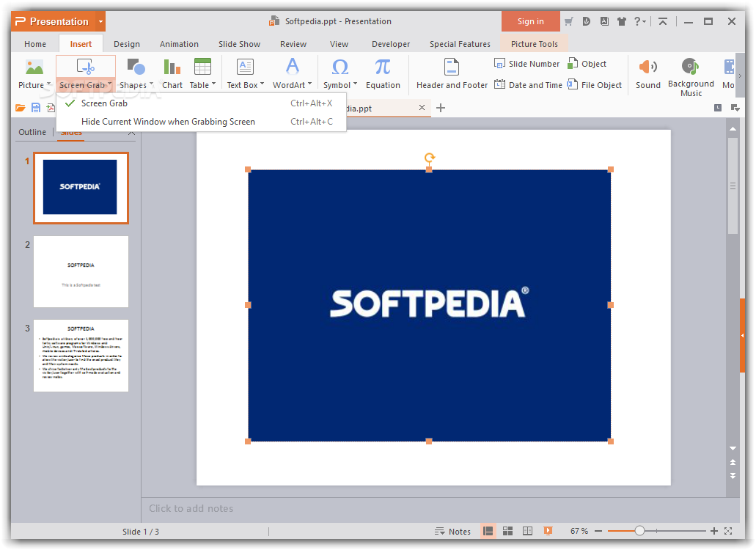This screenshot has width=756, height=550.
Task: Insert Slide Number
Action: [527, 64]
